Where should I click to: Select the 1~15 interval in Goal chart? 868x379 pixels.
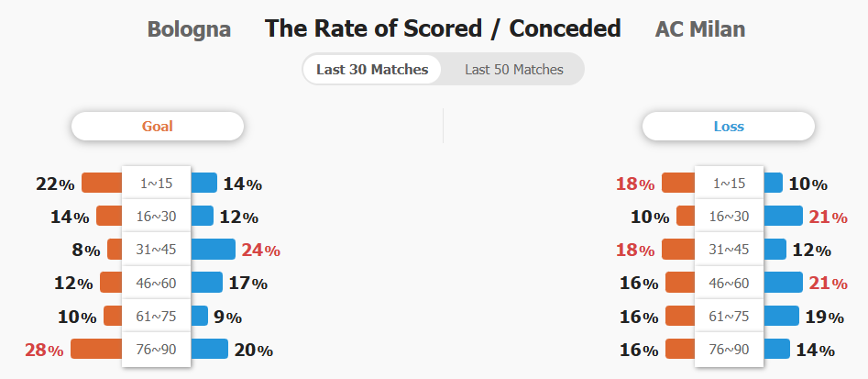pos(157,183)
